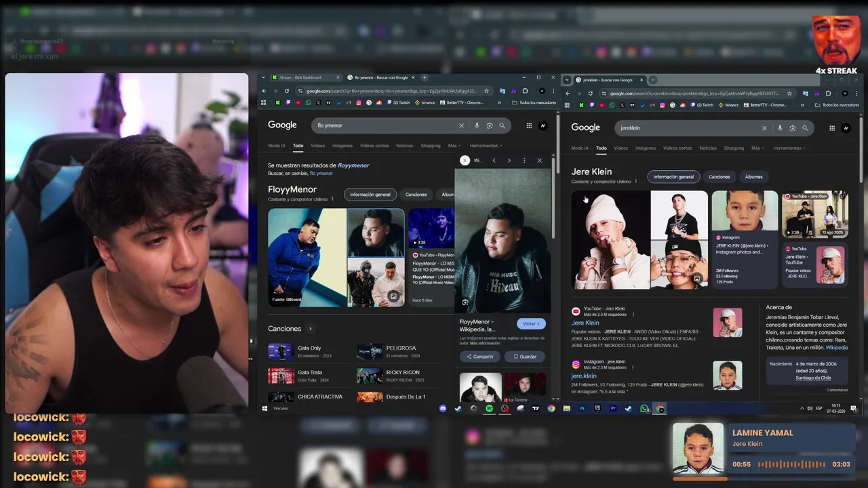Expand Herramientas dropdown in jereklein window
The width and height of the screenshot is (868, 488).
[x=789, y=148]
